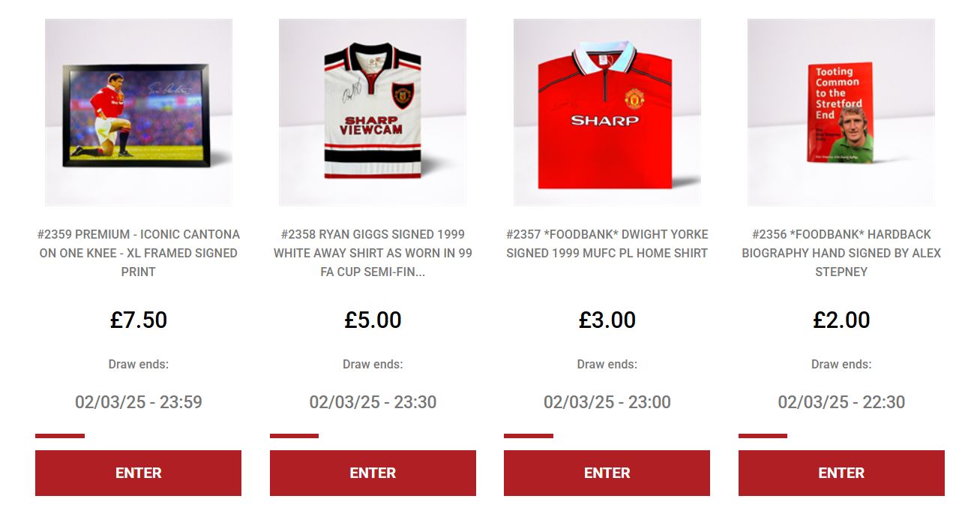Click the £5.00 price on the Giggs draw
The height and width of the screenshot is (511, 980).
tap(373, 320)
